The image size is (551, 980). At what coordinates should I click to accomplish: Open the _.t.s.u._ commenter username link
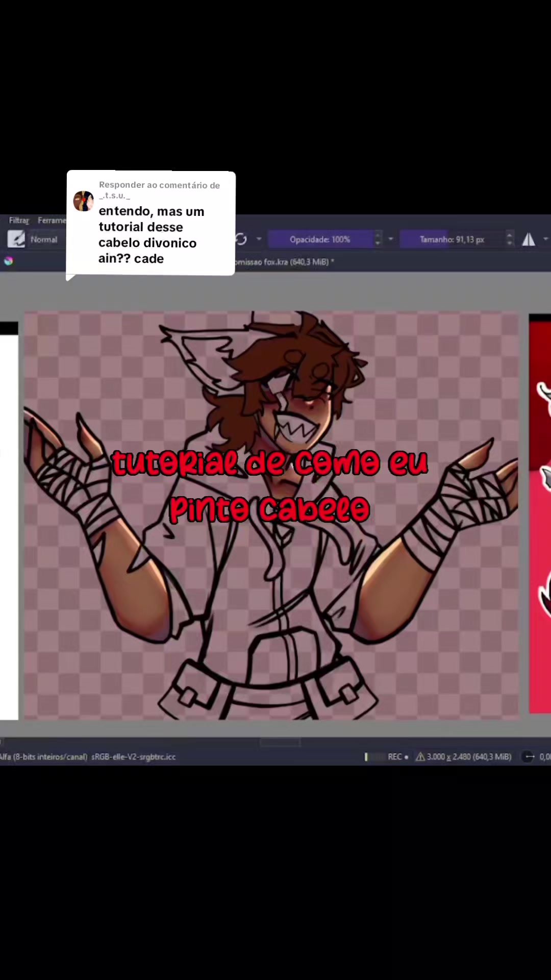coord(114,195)
